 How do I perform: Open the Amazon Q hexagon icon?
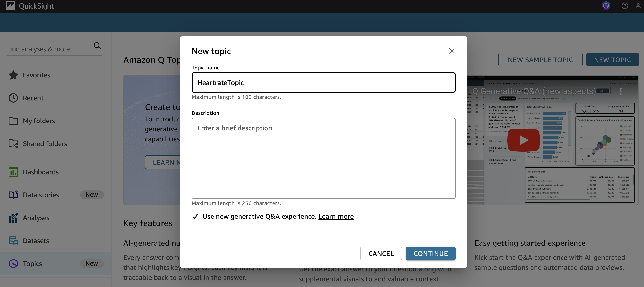pos(606,6)
